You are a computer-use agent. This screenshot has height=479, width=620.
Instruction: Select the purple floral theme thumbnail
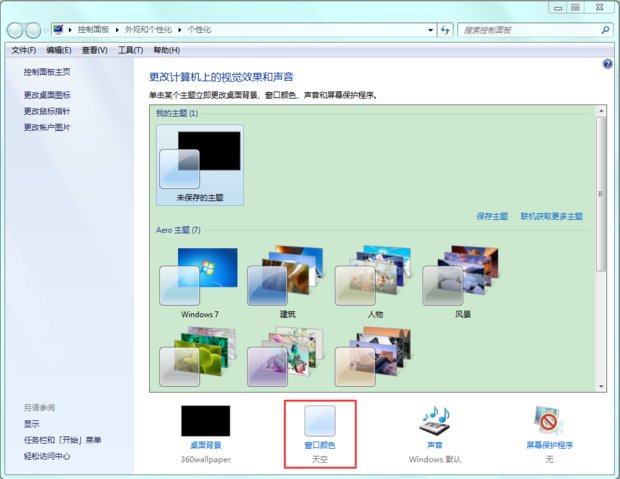tap(287, 357)
